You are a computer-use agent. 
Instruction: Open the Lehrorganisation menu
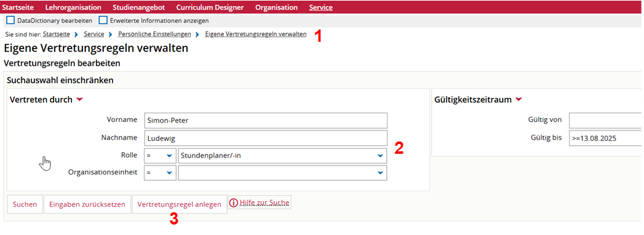pos(73,7)
